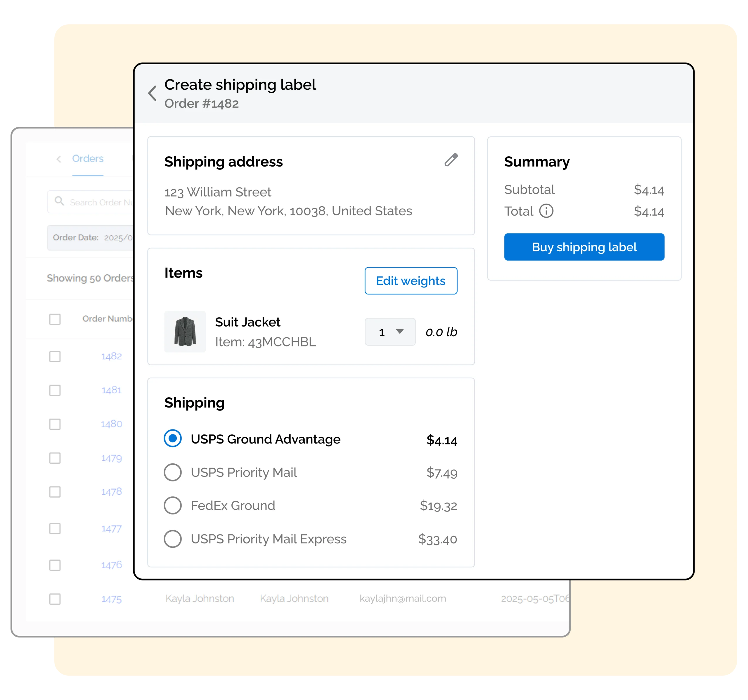The image size is (748, 700).
Task: Open order 1480 link
Action: [x=111, y=424]
